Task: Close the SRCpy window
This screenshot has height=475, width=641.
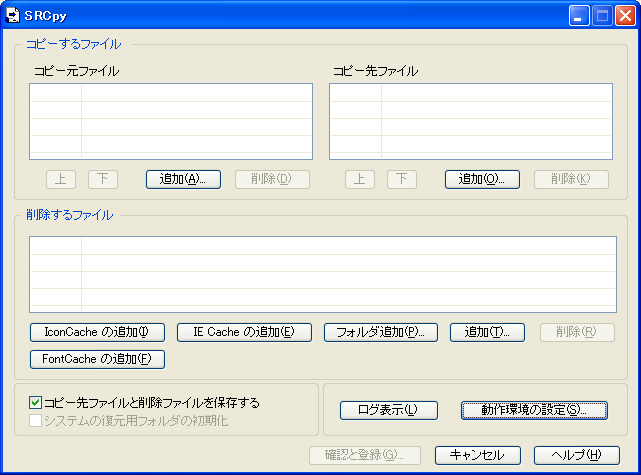Action: pos(625,15)
